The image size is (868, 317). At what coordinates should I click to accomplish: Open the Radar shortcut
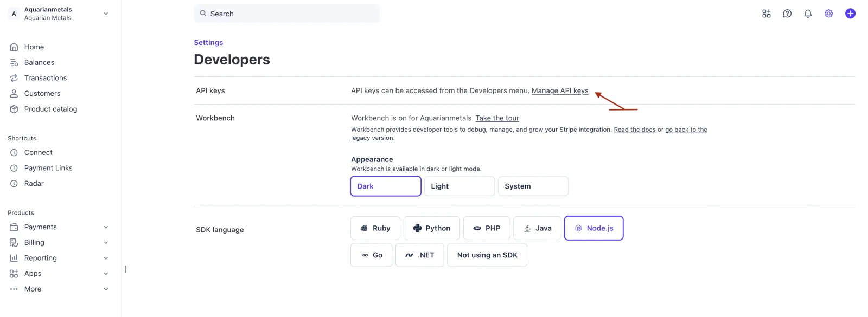[34, 184]
